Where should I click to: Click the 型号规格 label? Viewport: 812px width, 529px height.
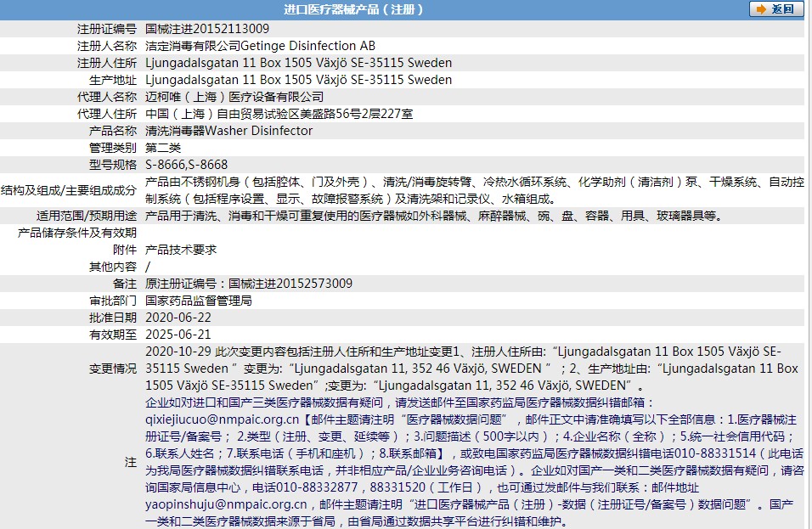click(x=113, y=165)
